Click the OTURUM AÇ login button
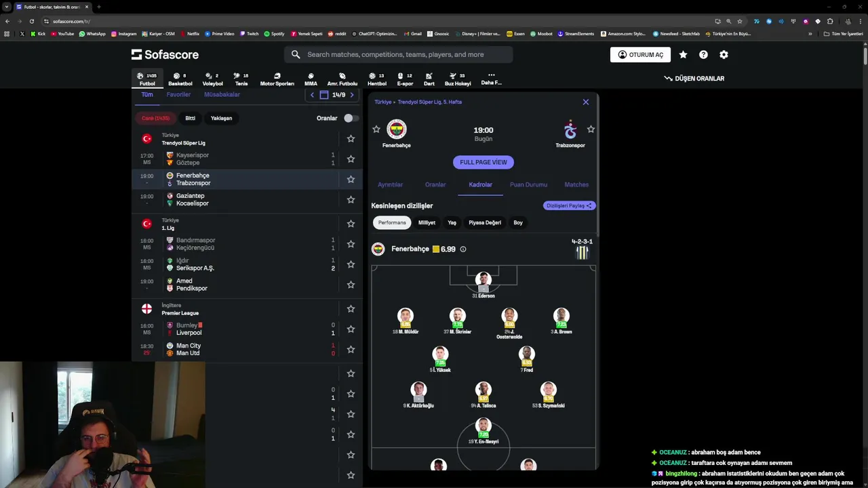 (640, 55)
